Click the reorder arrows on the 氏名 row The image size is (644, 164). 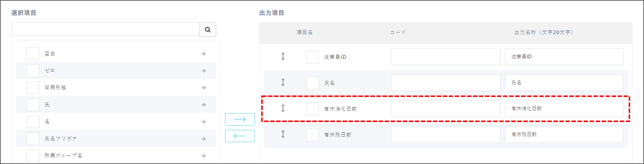[x=283, y=83]
